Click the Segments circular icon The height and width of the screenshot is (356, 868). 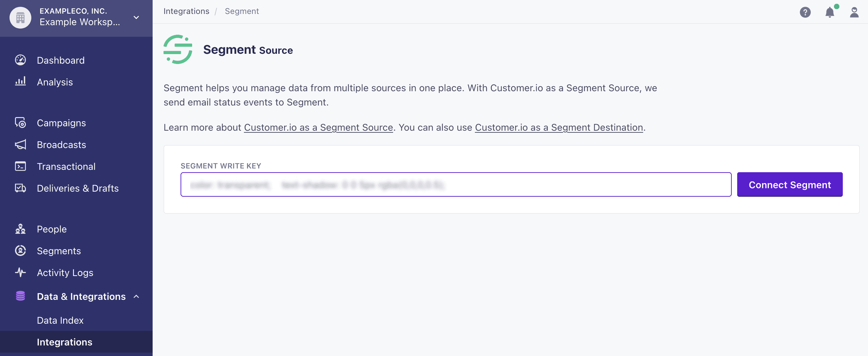pyautogui.click(x=20, y=250)
